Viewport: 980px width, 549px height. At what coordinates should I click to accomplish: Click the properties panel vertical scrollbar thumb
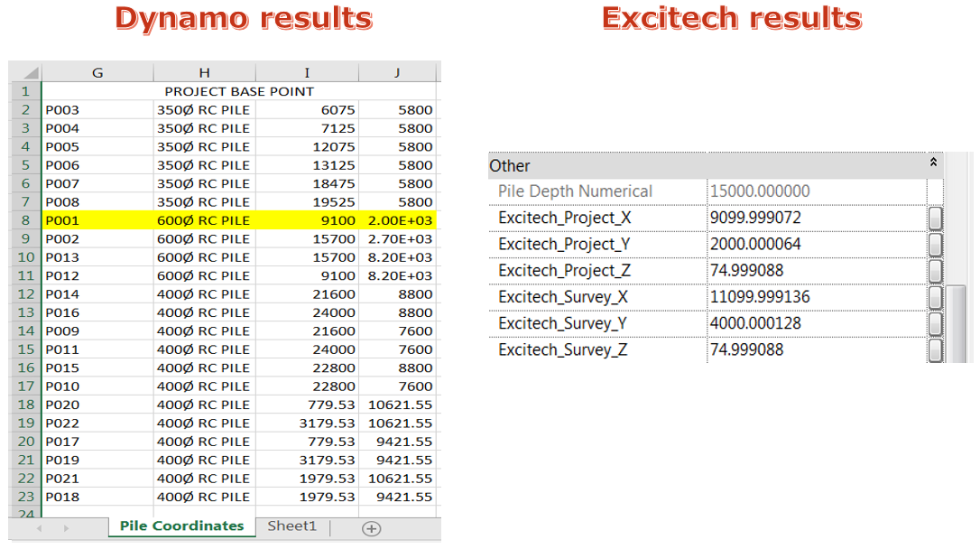tap(955, 324)
